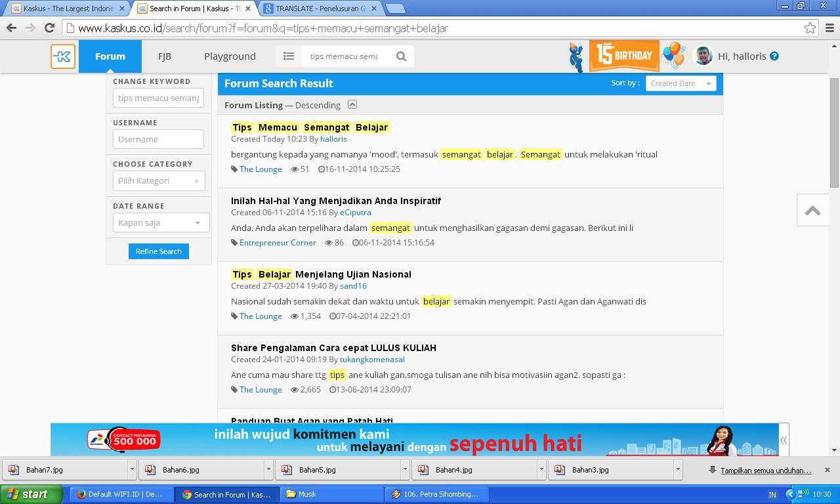Select the Playground navigation tab
840x504 pixels.
click(x=230, y=56)
